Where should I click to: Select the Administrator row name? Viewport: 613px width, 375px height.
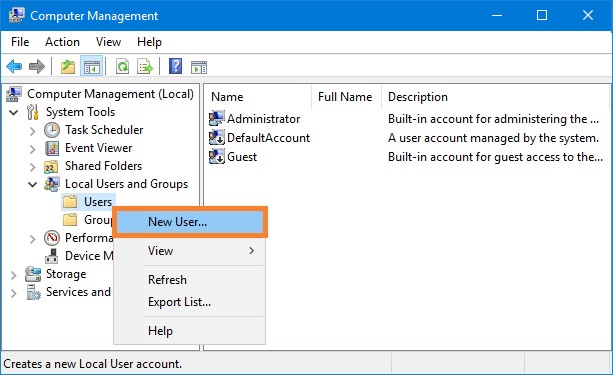pyautogui.click(x=263, y=119)
